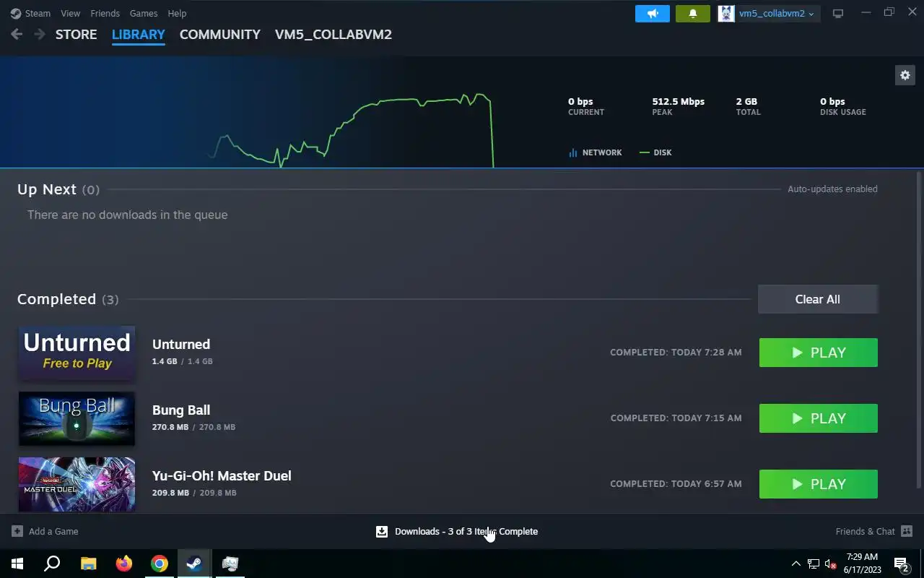Launch Chrome from the taskbar

pyautogui.click(x=160, y=564)
